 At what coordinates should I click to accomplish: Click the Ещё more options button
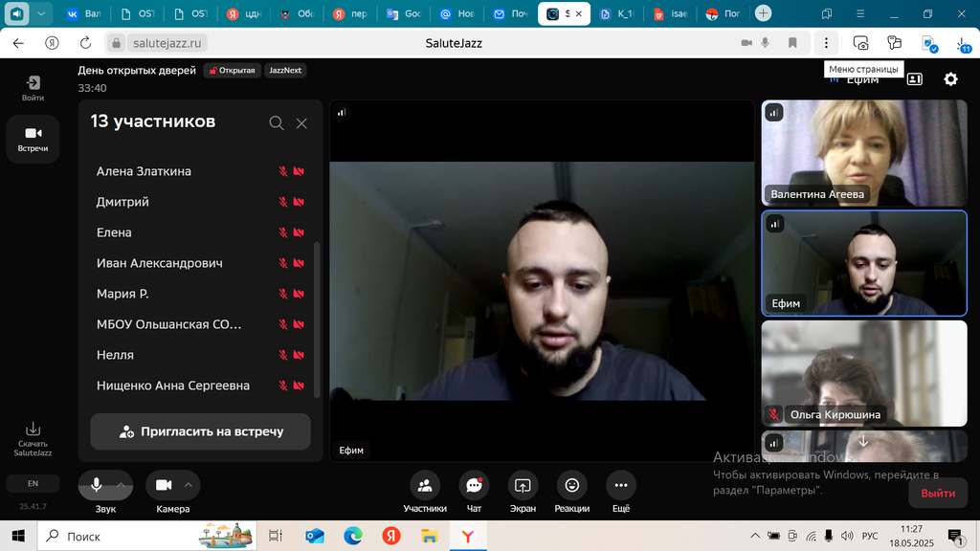[x=621, y=485]
